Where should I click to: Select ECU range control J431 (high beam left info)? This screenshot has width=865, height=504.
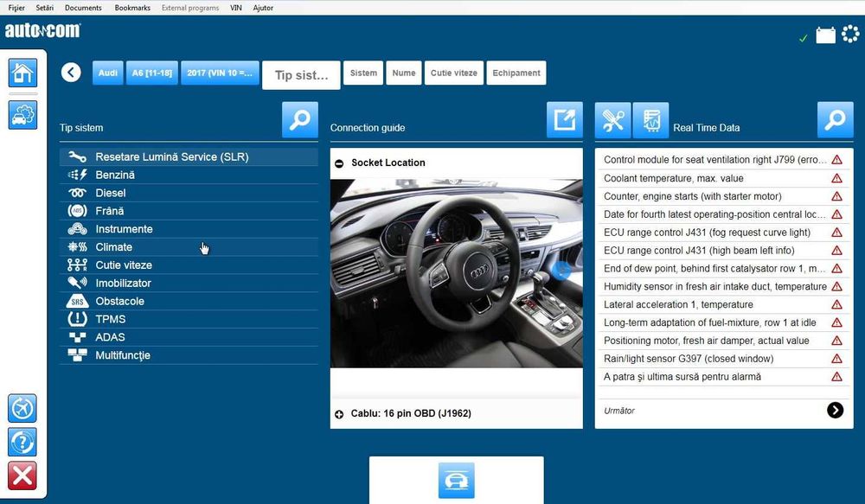(x=723, y=251)
